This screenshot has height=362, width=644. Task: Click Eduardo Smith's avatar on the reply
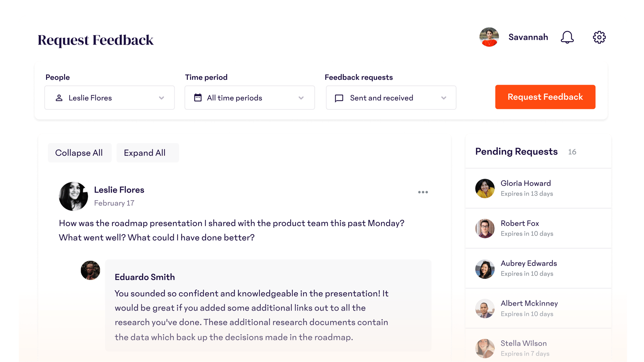tap(90, 270)
